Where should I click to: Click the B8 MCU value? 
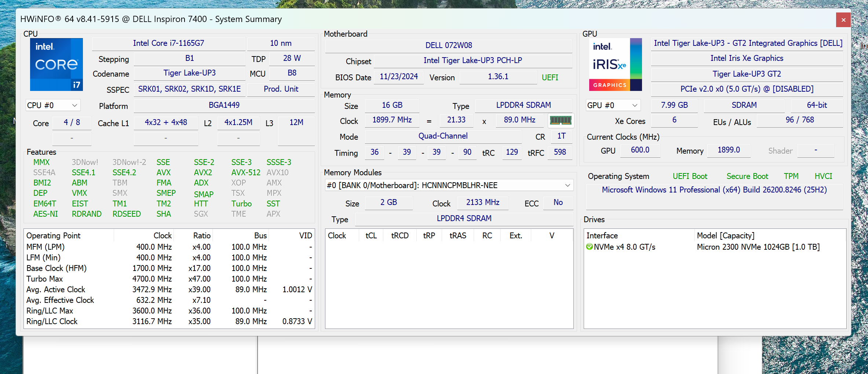[292, 73]
